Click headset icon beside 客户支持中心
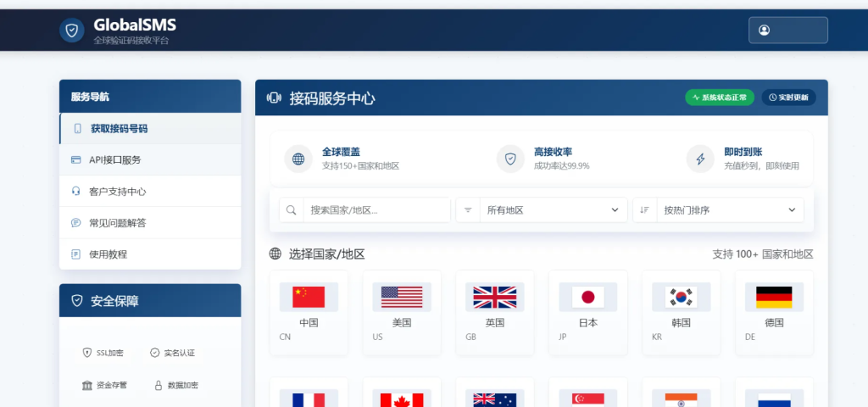Image resolution: width=868 pixels, height=407 pixels. (75, 192)
